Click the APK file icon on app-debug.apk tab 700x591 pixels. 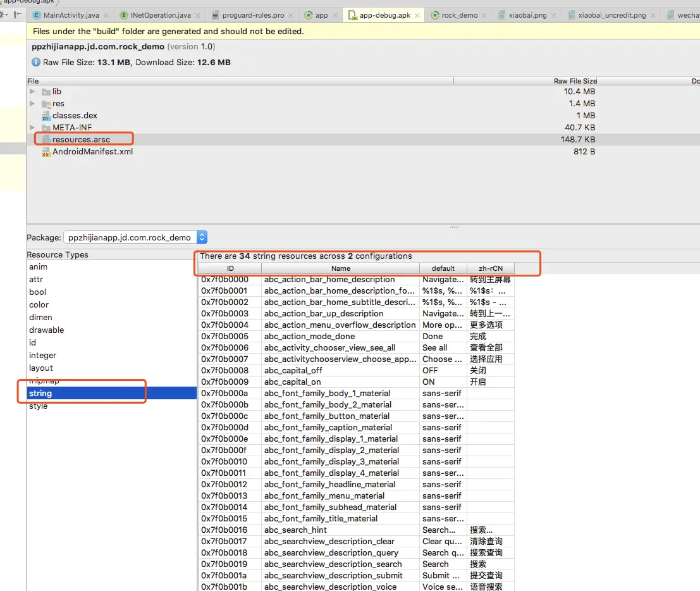[x=352, y=16]
